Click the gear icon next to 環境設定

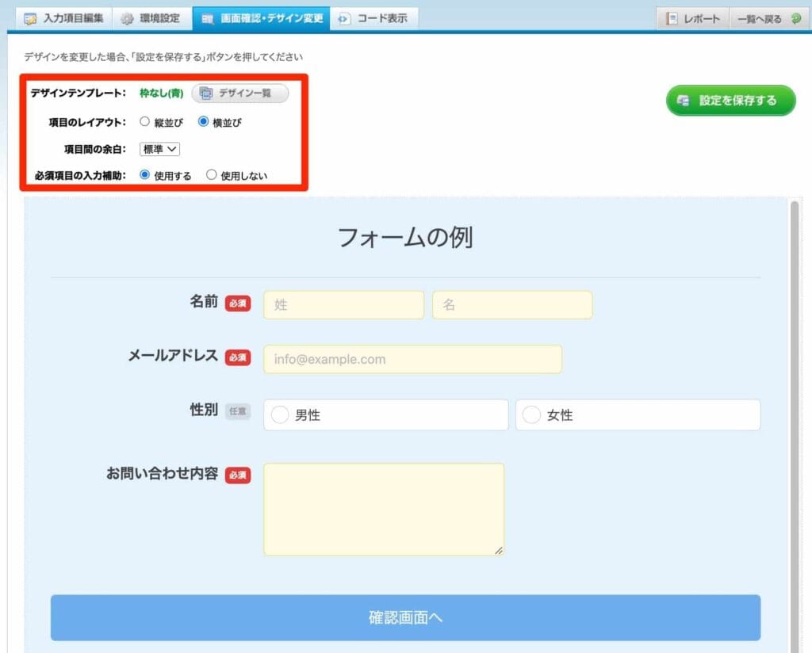pyautogui.click(x=127, y=17)
